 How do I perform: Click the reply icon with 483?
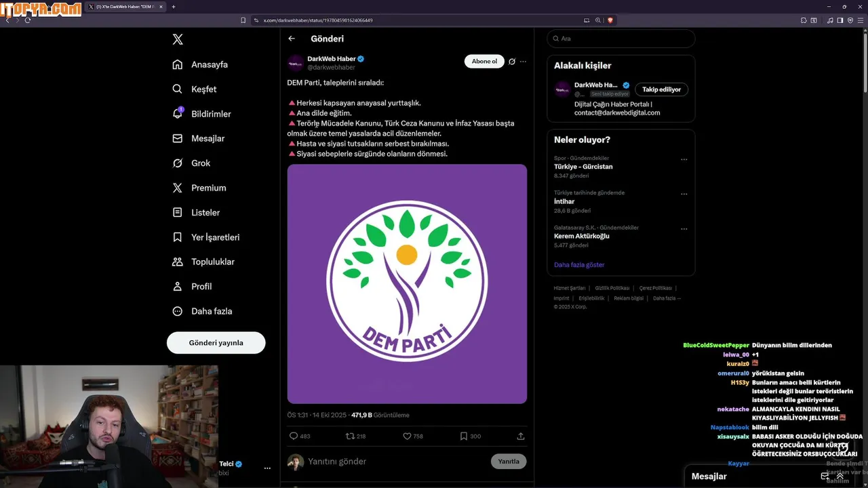[x=294, y=436]
